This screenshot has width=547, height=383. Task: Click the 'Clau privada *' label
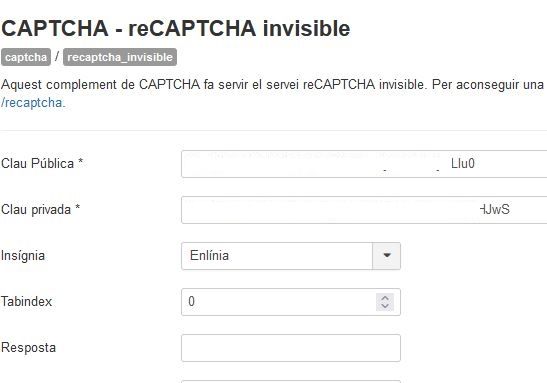click(x=40, y=209)
